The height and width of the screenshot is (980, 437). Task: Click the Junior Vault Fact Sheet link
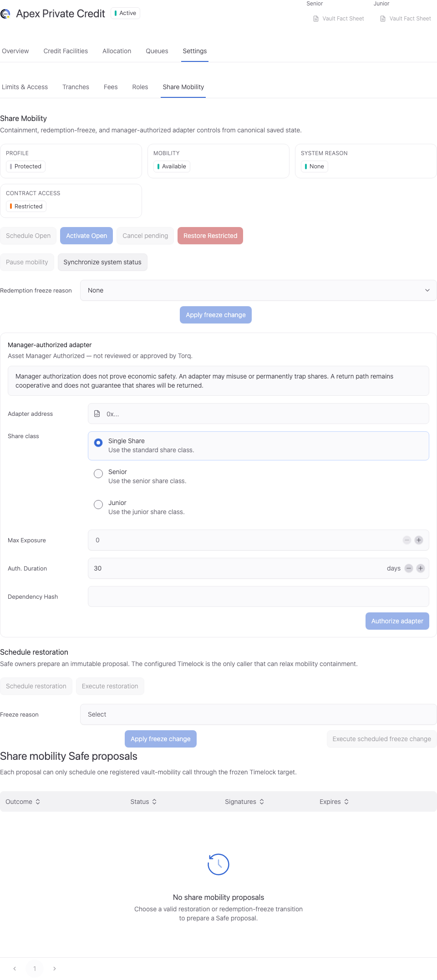406,19
